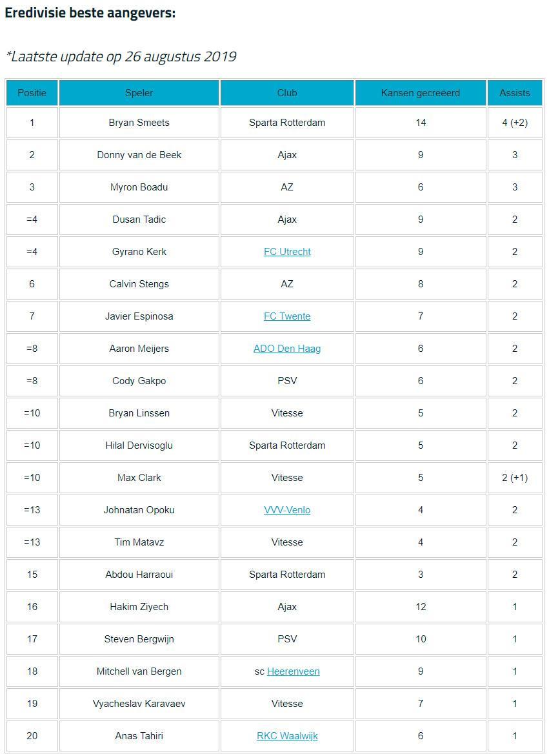Click the Assists column header
The height and width of the screenshot is (756, 549).
tap(515, 93)
